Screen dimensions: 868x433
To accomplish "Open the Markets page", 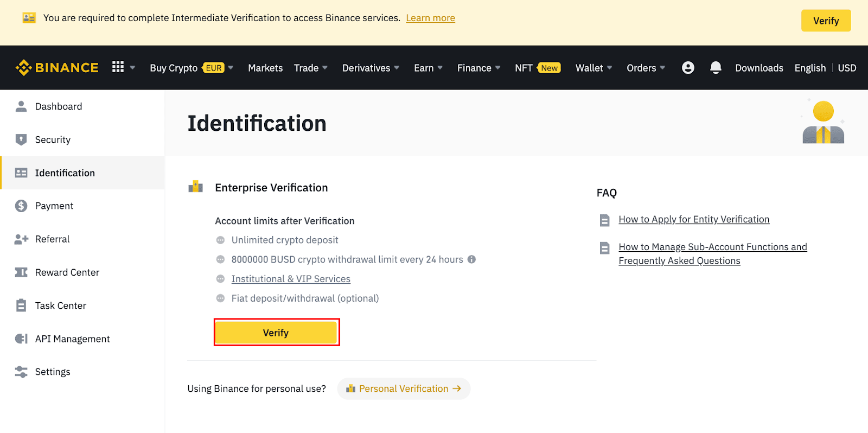I will pos(265,68).
